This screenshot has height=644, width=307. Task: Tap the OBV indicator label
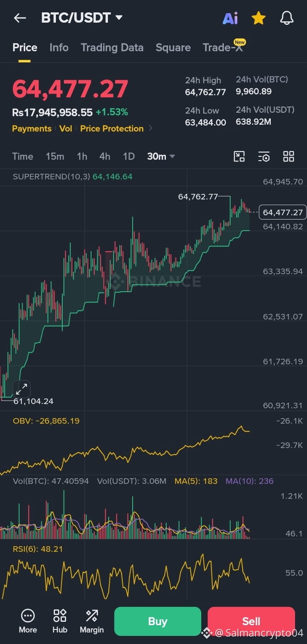(46, 421)
